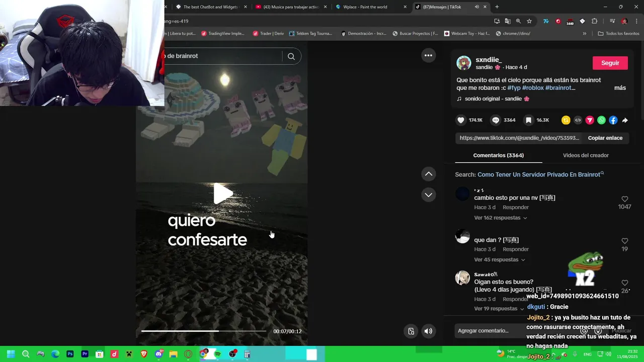644x362 pixels.
Task: Expand 'Ver 162 respuestas' replies
Action: click(x=501, y=218)
